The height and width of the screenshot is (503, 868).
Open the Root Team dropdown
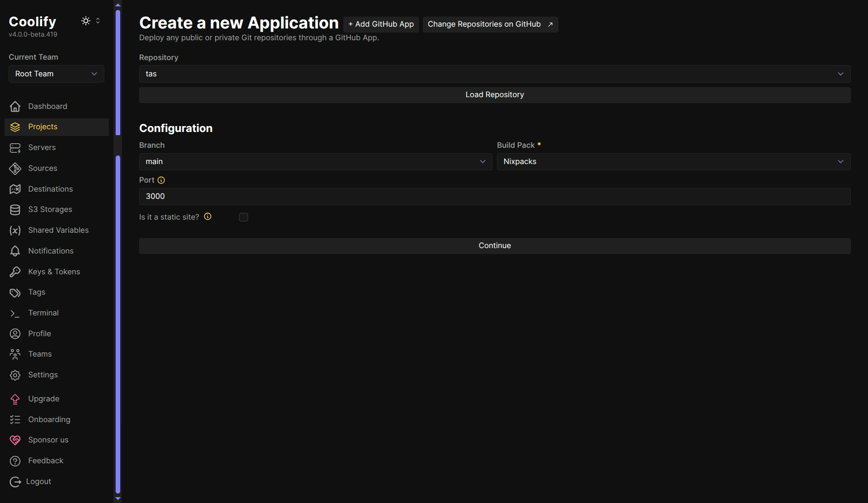[x=56, y=74]
